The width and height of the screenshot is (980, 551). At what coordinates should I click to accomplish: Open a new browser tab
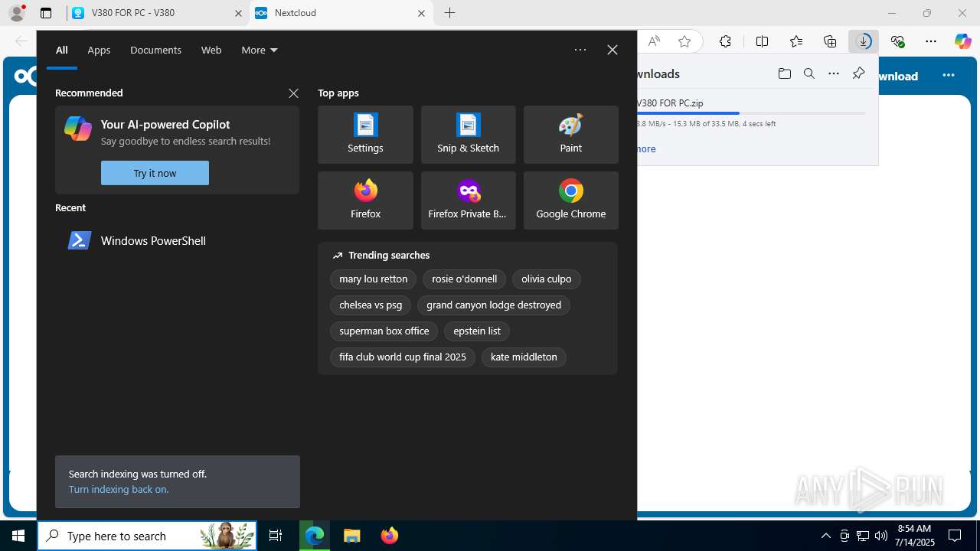click(x=450, y=13)
